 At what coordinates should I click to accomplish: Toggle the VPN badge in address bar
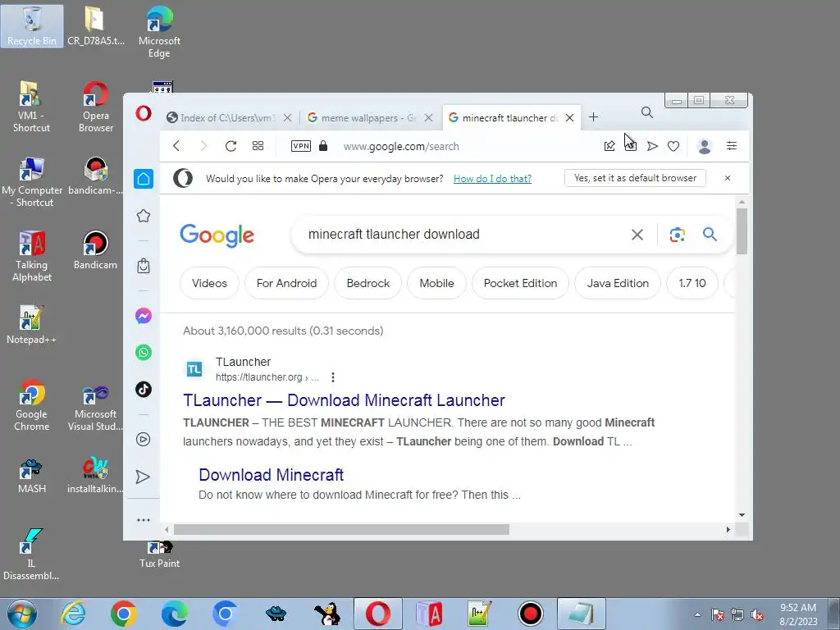[300, 146]
